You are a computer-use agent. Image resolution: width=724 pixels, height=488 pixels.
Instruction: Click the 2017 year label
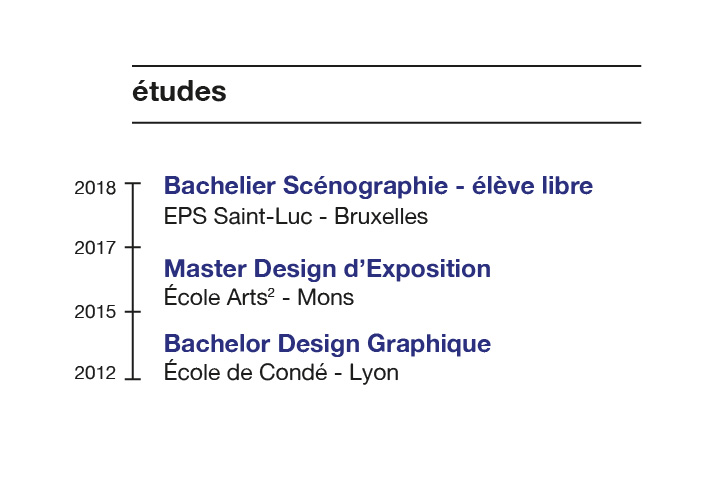point(95,248)
